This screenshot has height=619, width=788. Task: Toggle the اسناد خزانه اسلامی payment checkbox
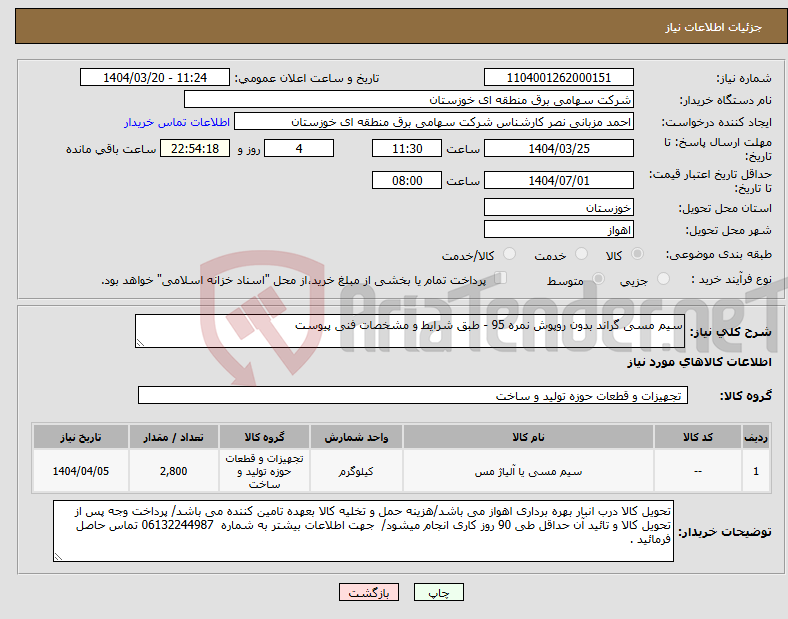click(x=501, y=278)
